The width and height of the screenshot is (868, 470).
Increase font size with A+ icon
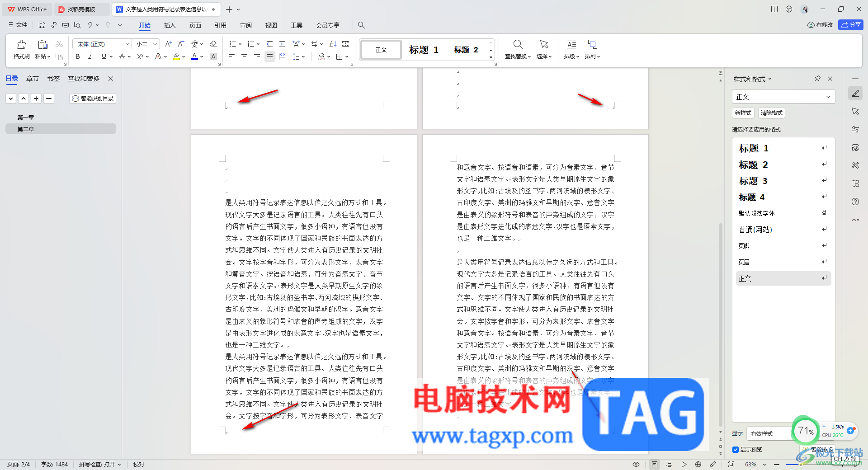pyautogui.click(x=168, y=44)
